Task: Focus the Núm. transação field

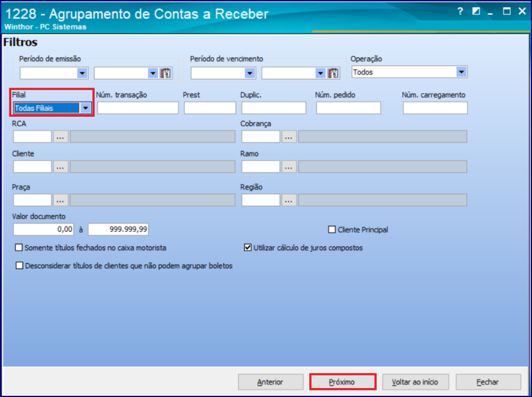Action: (138, 108)
